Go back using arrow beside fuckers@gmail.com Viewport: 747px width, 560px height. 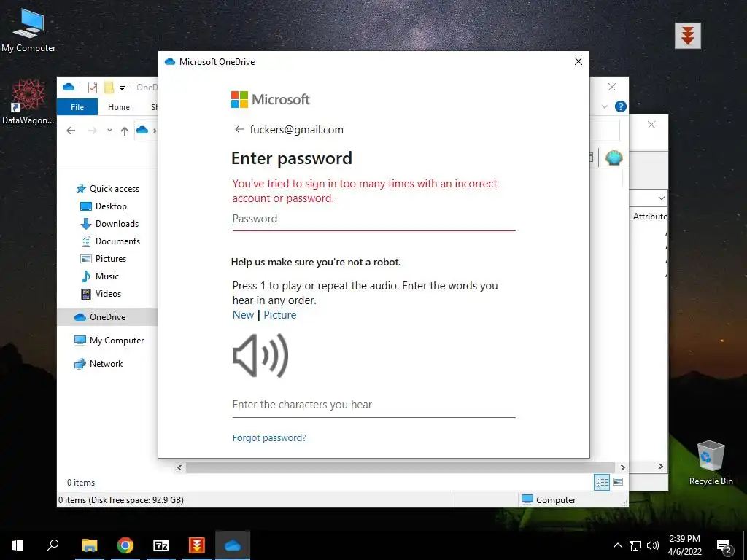click(x=239, y=130)
